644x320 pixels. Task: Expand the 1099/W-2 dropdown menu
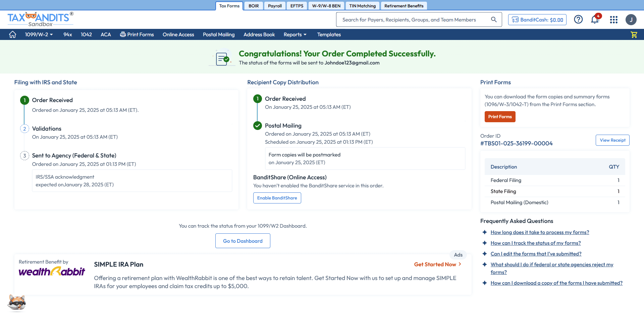39,35
